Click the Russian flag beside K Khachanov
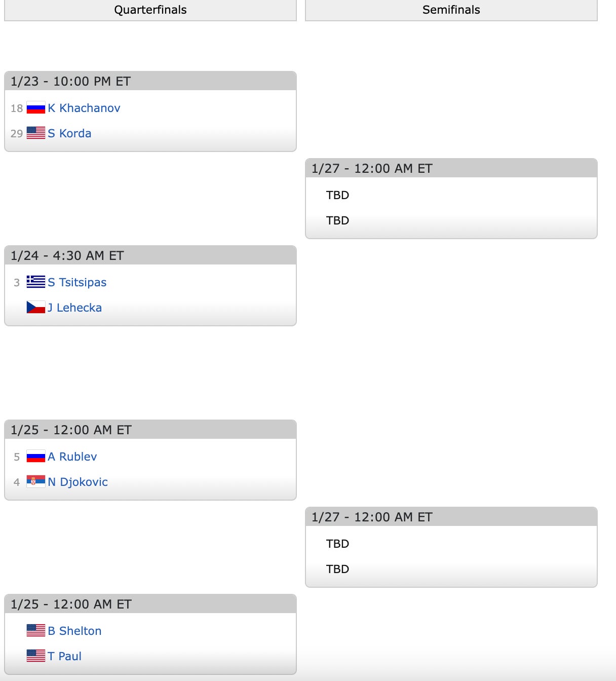 (x=35, y=108)
